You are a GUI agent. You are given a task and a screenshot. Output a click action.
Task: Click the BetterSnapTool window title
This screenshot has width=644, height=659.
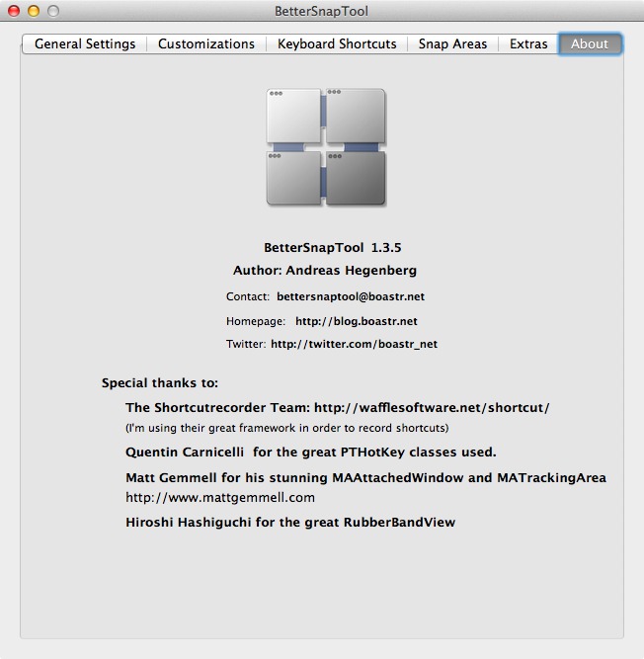coord(321,11)
